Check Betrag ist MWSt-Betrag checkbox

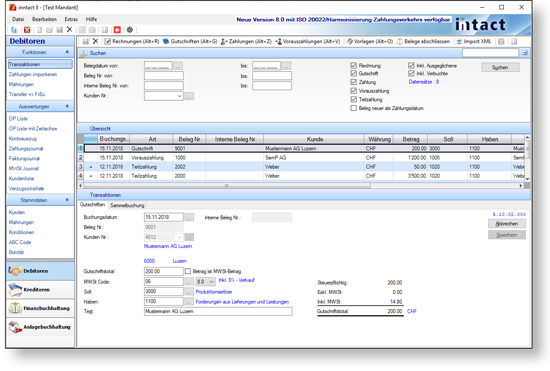click(188, 271)
